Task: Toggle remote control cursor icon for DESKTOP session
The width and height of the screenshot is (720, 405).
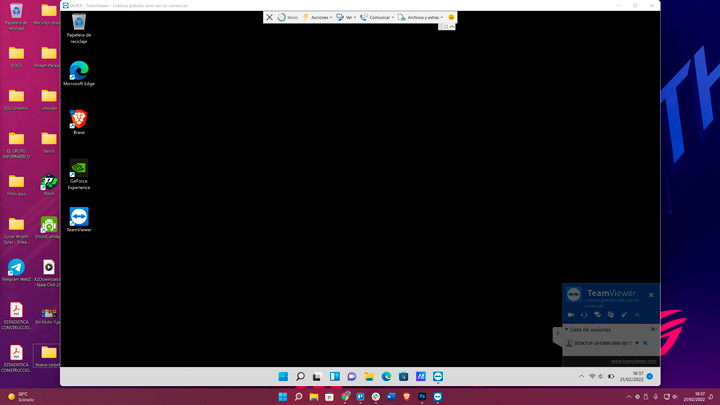Action: [646, 343]
